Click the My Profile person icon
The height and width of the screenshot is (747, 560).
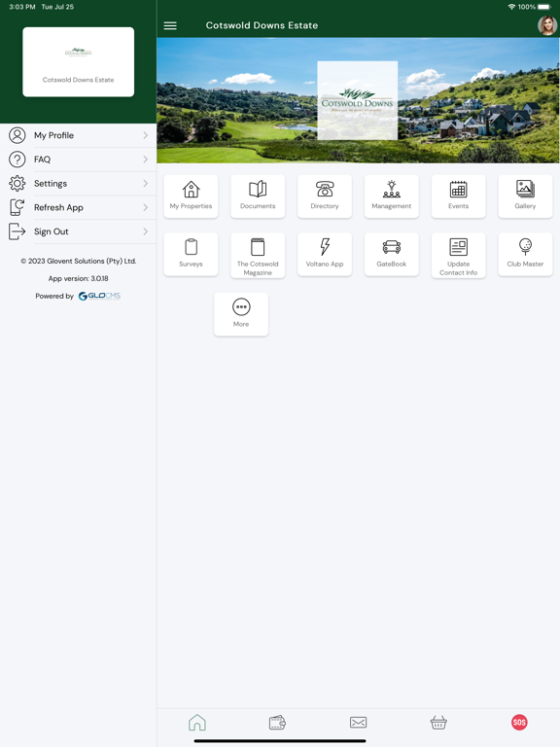pyautogui.click(x=17, y=135)
